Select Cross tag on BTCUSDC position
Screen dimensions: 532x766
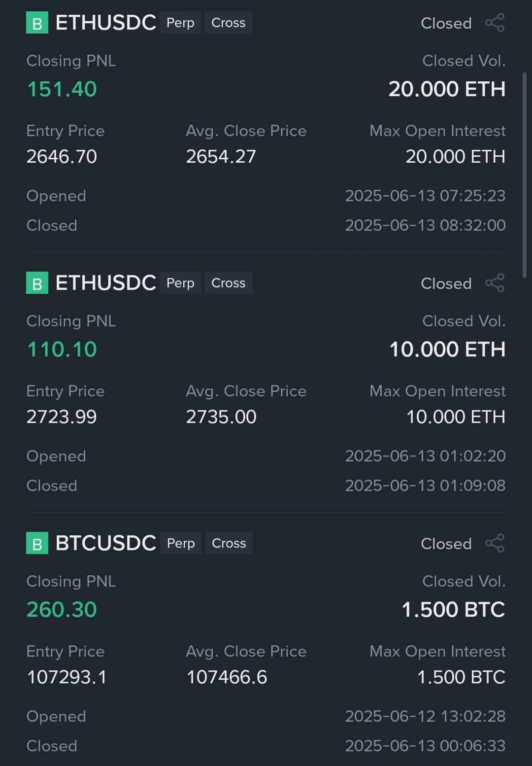[229, 543]
